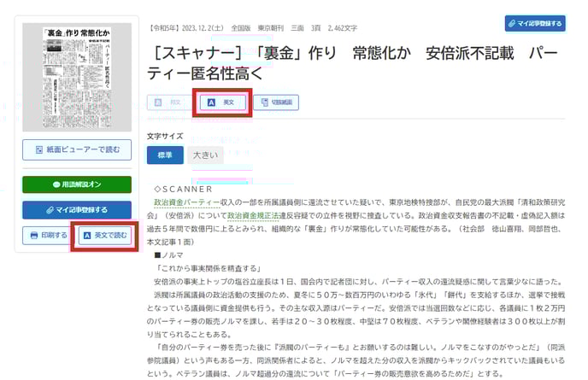This screenshot has height=380, width=588.
Task: Click the viewer icon beside 紙面ビューアー
Action: click(x=39, y=149)
